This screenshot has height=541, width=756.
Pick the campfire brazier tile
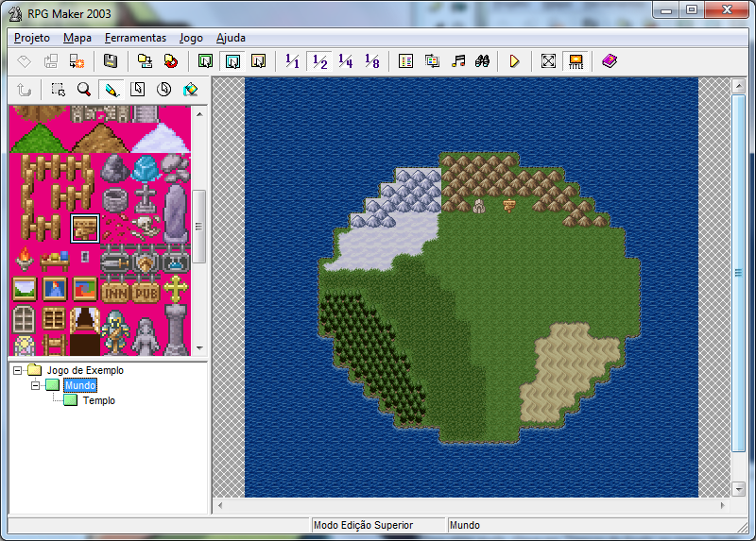click(25, 260)
